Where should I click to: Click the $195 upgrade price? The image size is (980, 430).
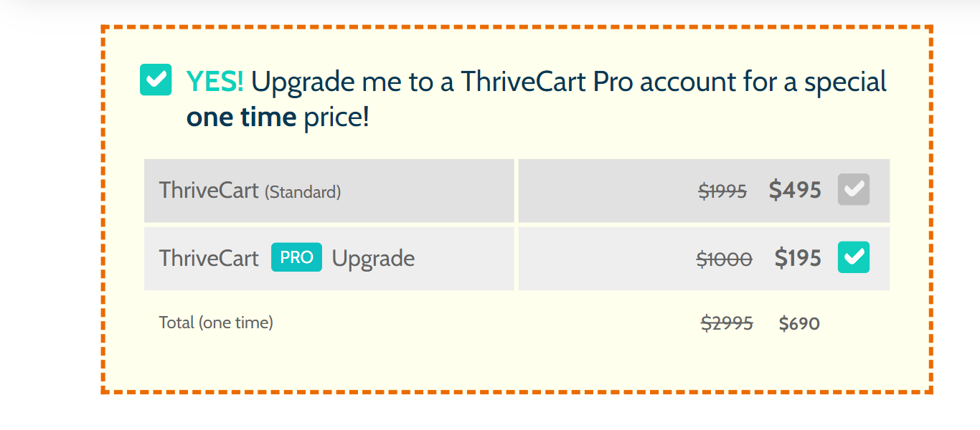tap(798, 258)
